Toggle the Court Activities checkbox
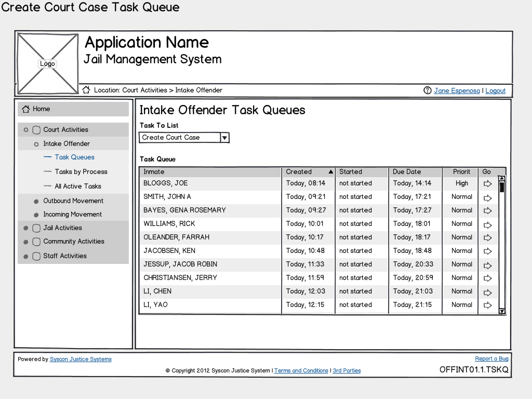 (36, 130)
